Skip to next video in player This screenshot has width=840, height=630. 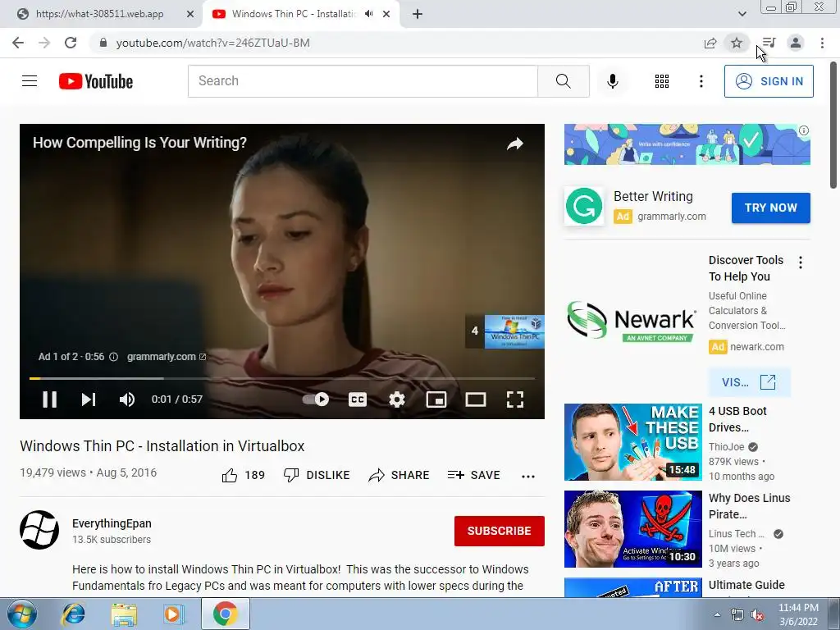[x=89, y=399]
